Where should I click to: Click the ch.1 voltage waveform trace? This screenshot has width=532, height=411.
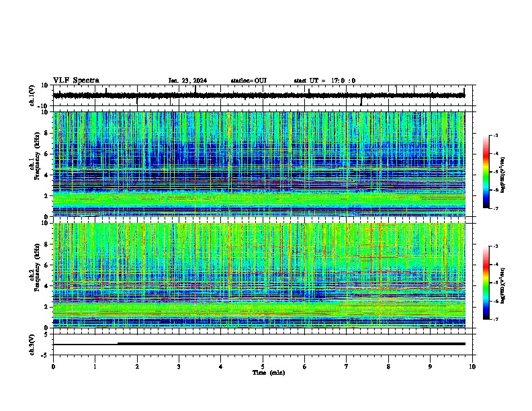point(259,95)
